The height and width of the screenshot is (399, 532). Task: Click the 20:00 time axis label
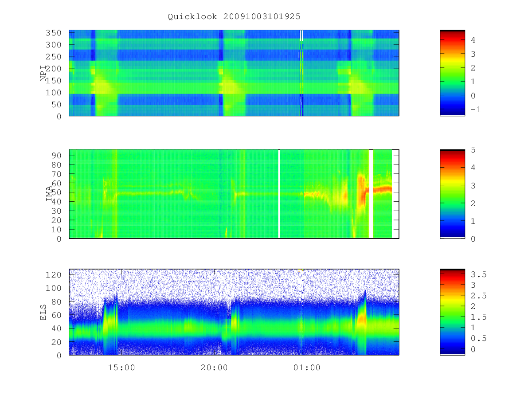214,368
